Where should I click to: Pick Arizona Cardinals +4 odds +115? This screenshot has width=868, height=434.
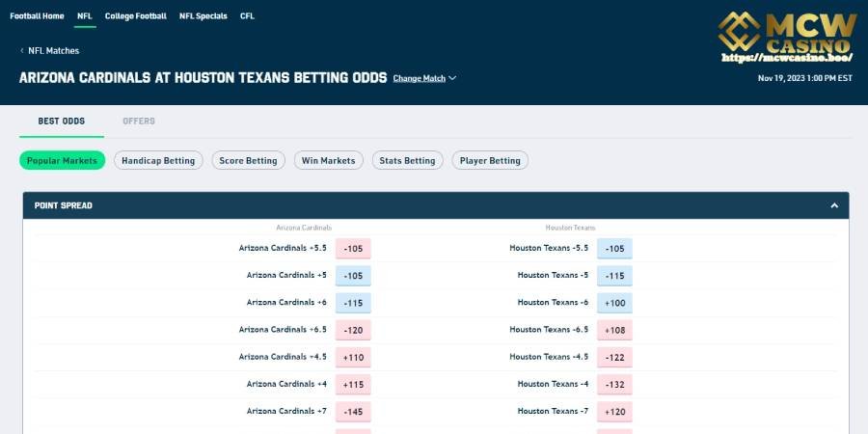click(x=353, y=384)
